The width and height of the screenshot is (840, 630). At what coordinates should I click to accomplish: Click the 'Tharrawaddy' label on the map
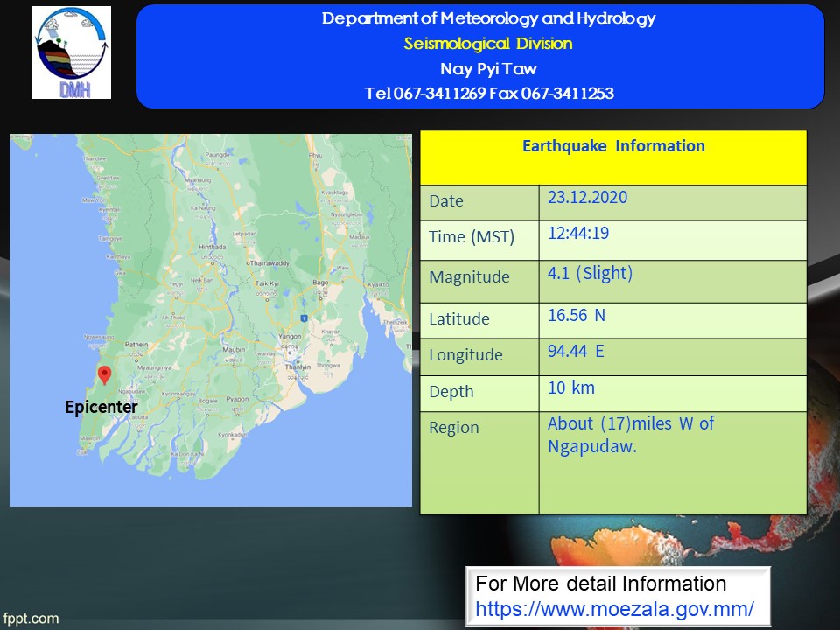click(x=269, y=263)
